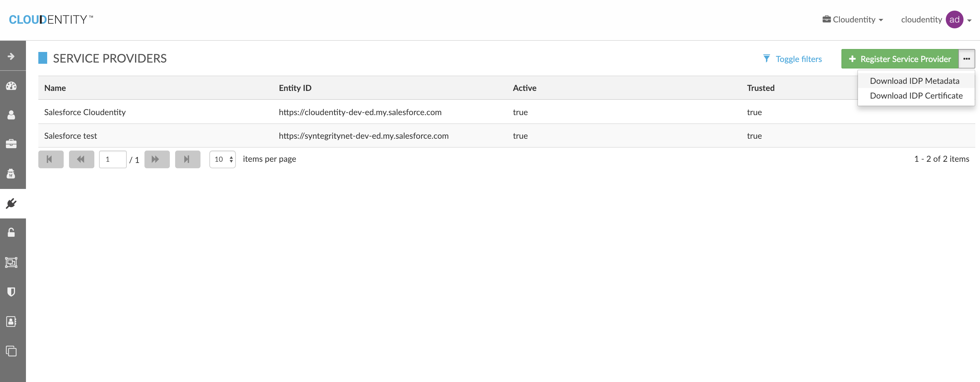
Task: Select the plug connections icon in sidebar
Action: (11, 203)
